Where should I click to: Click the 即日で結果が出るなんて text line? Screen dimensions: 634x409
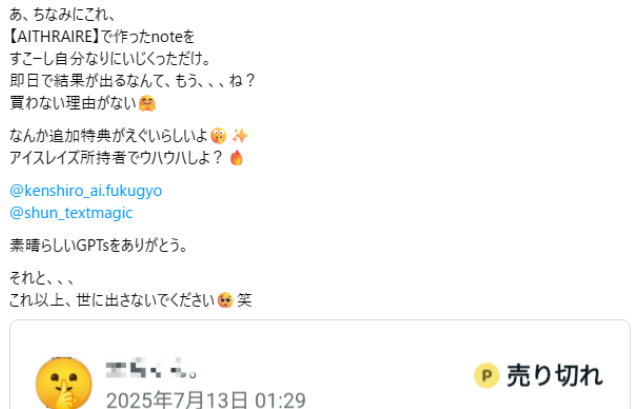pos(132,81)
